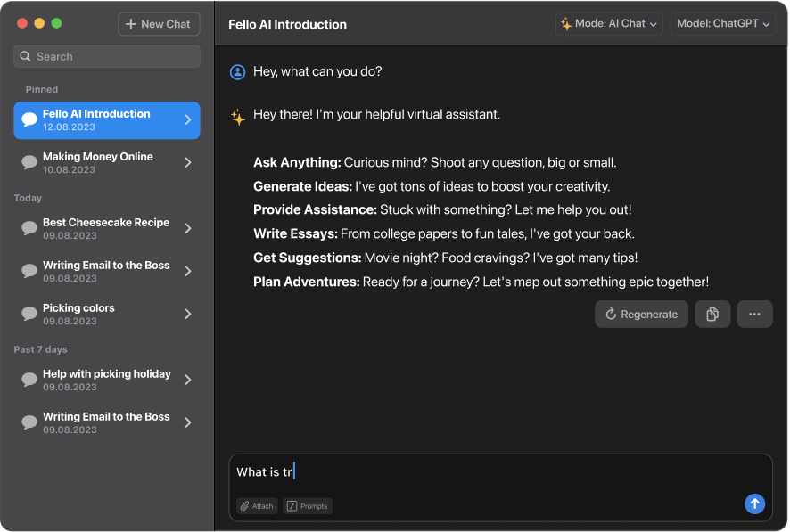This screenshot has height=532, width=790.
Task: Expand the Making Money Online chevron
Action: tap(188, 162)
